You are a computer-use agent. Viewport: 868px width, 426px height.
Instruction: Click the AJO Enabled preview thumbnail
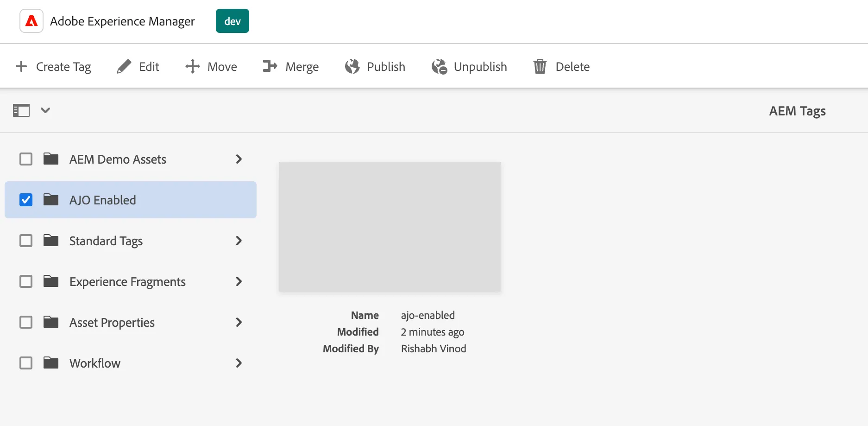390,227
